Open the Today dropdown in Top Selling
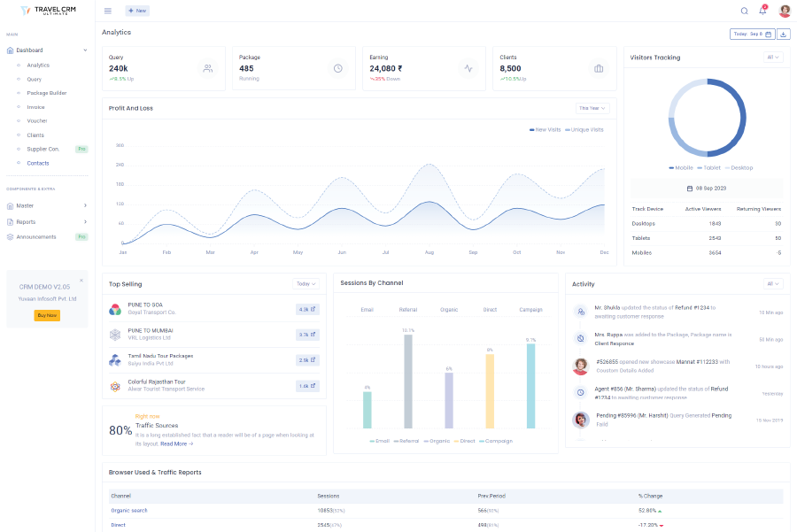The image size is (797, 532). click(x=306, y=284)
